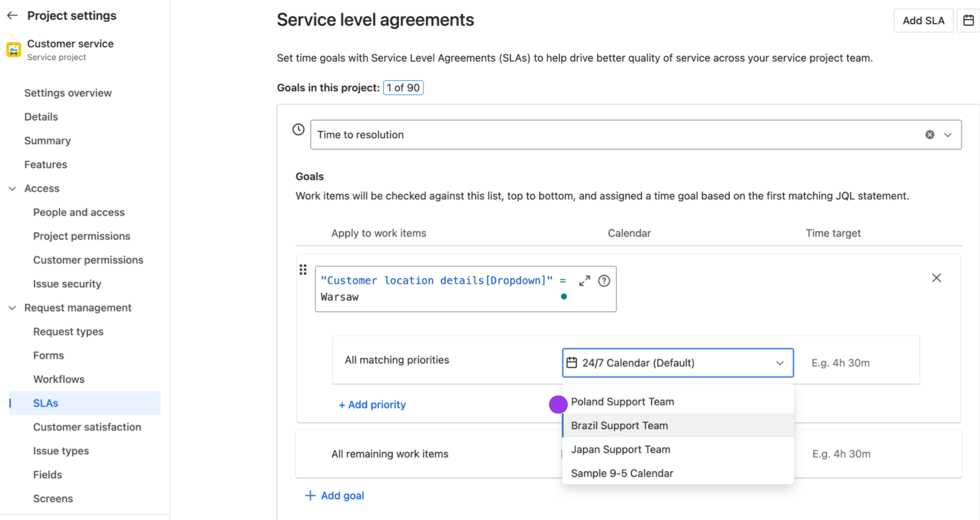Collapse the Request management section

12,308
